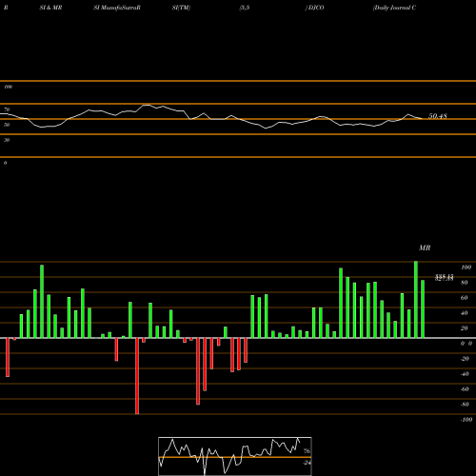This screenshot has height=476, width=476.
Task: Click the overlapping price labels right of the last bar
Action: point(444,278)
